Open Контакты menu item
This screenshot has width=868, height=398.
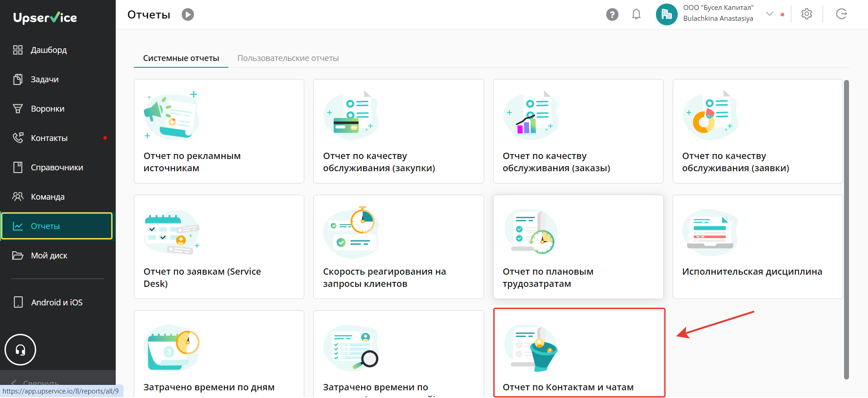tap(49, 138)
